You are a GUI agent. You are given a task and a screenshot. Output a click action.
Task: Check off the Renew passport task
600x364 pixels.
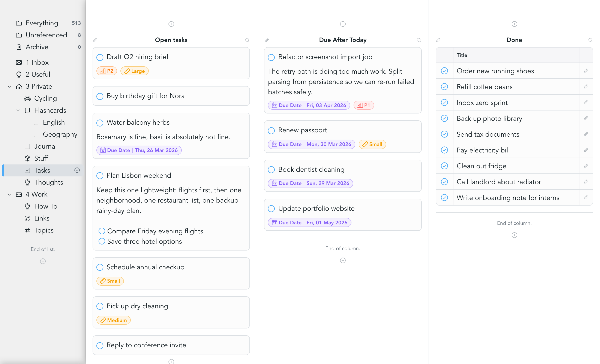coord(271,130)
